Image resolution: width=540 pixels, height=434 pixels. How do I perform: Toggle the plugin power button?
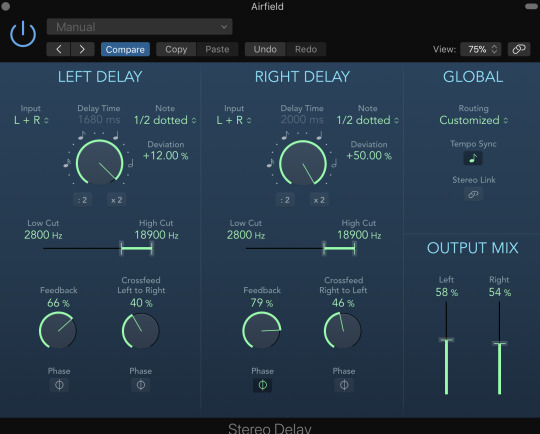pos(23,34)
